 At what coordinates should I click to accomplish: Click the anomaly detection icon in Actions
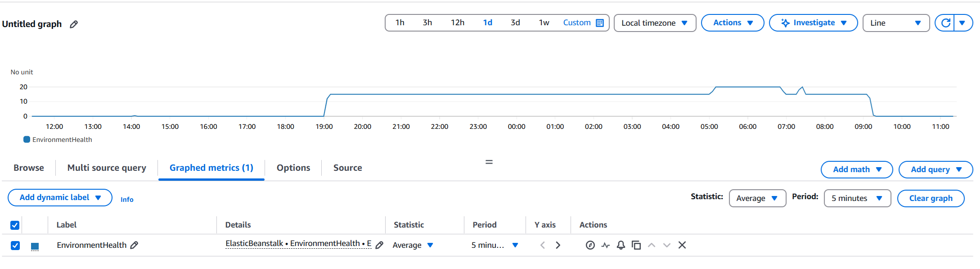pos(606,245)
